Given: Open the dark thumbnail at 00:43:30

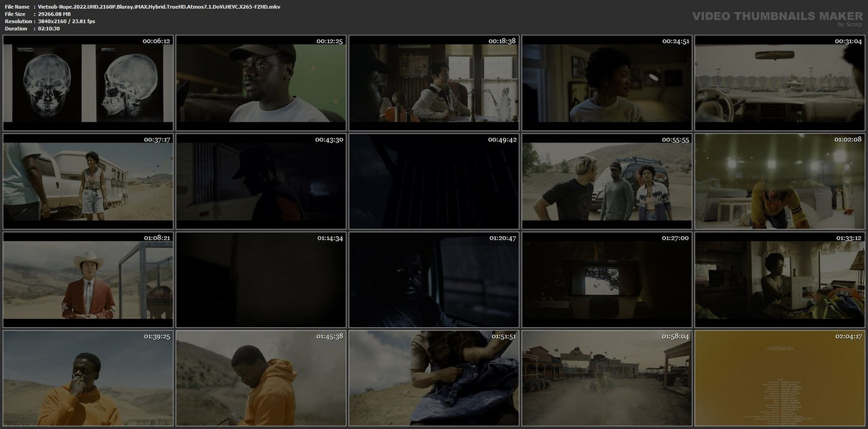Looking at the screenshot, I should (x=261, y=181).
